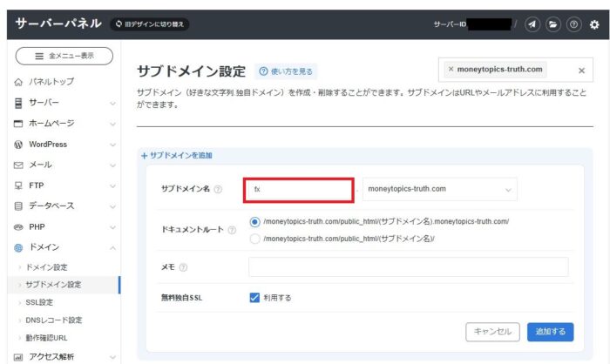Open DNSレコード設定 menu item

[53, 320]
